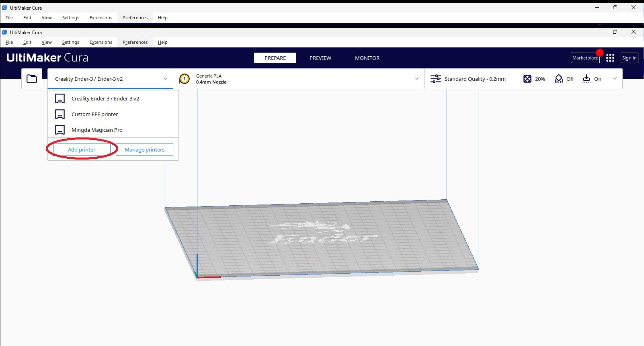This screenshot has height=346, width=644.
Task: Open Preferences menu in the background Cura window
Action: [135, 18]
